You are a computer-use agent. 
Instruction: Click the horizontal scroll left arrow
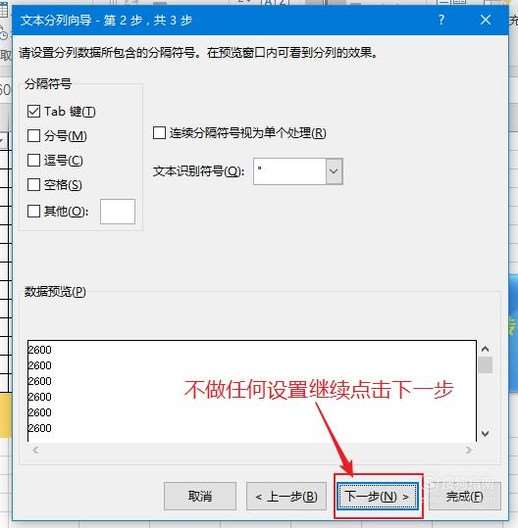pyautogui.click(x=35, y=450)
